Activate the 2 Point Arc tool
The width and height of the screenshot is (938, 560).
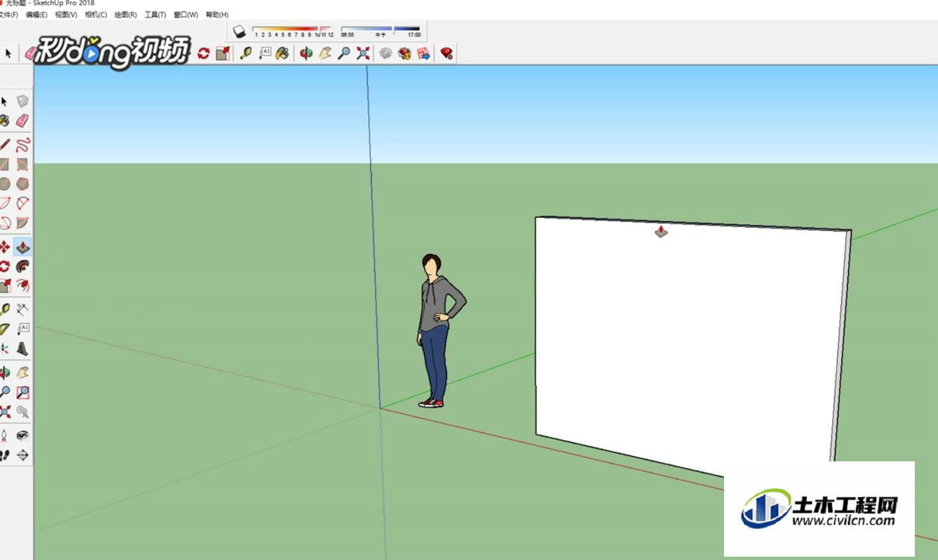point(23,203)
